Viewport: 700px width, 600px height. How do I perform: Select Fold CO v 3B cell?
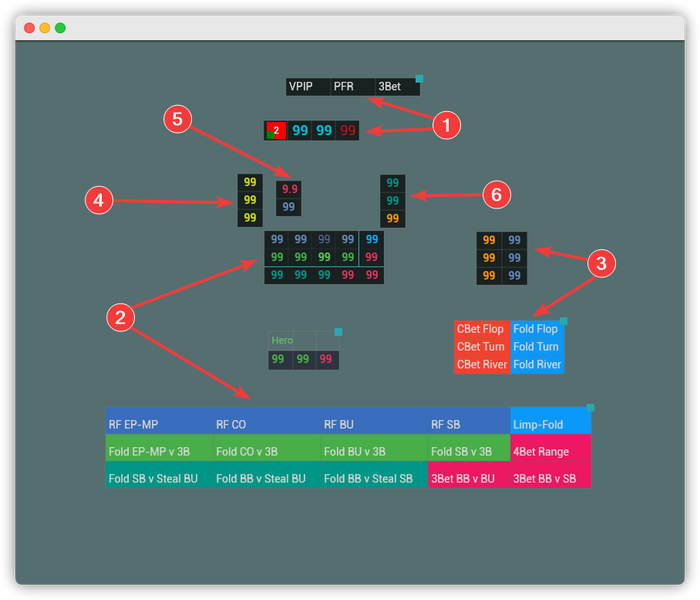click(x=267, y=448)
